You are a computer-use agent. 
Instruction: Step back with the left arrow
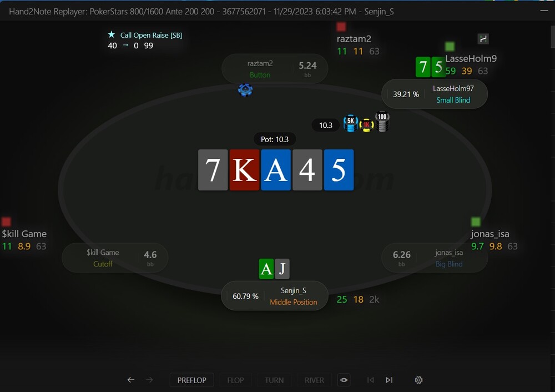click(x=131, y=380)
